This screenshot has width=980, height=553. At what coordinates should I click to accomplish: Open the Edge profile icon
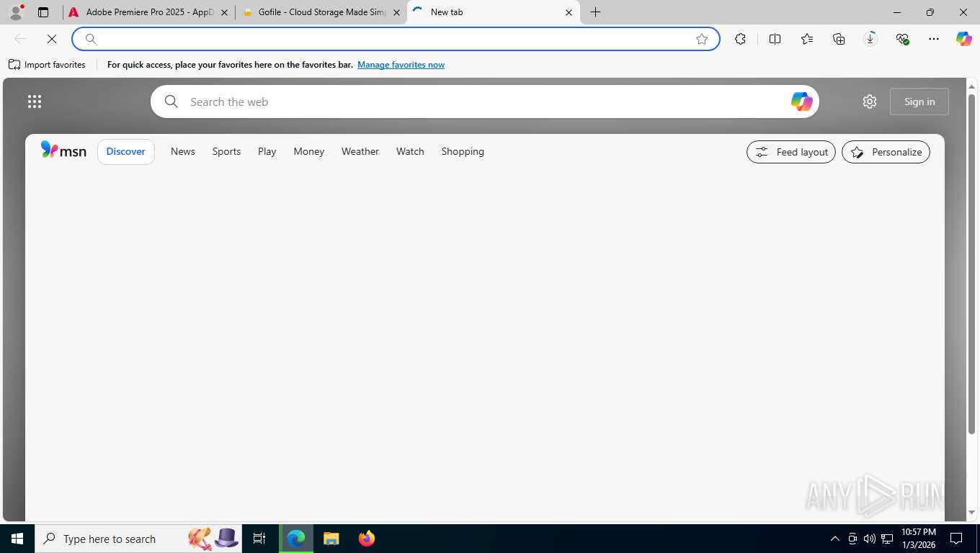16,12
